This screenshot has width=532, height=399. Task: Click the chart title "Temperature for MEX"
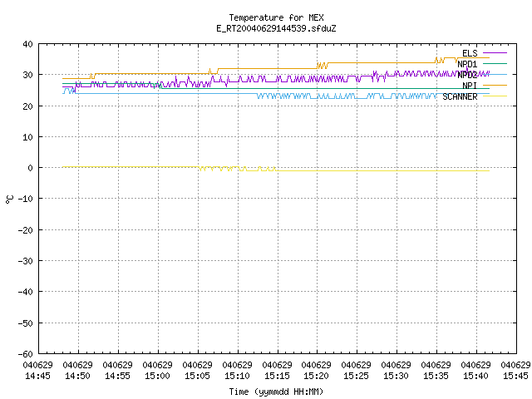[x=276, y=17]
